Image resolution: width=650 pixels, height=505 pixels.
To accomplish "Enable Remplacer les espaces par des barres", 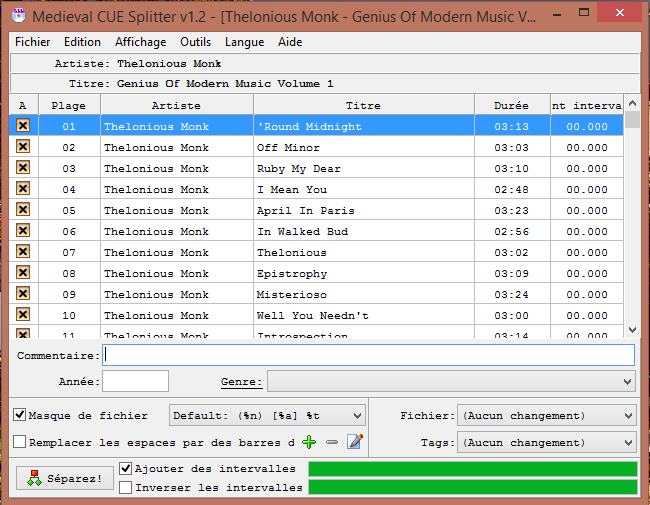I will (x=19, y=442).
